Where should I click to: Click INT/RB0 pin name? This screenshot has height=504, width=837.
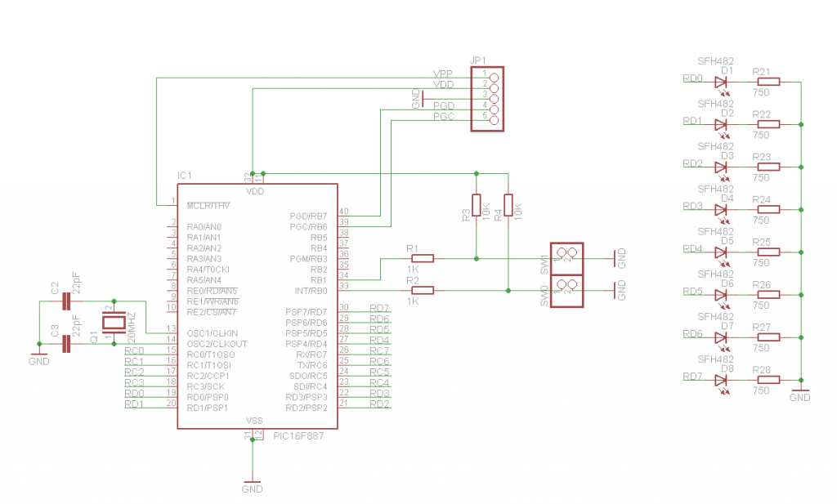(x=311, y=291)
